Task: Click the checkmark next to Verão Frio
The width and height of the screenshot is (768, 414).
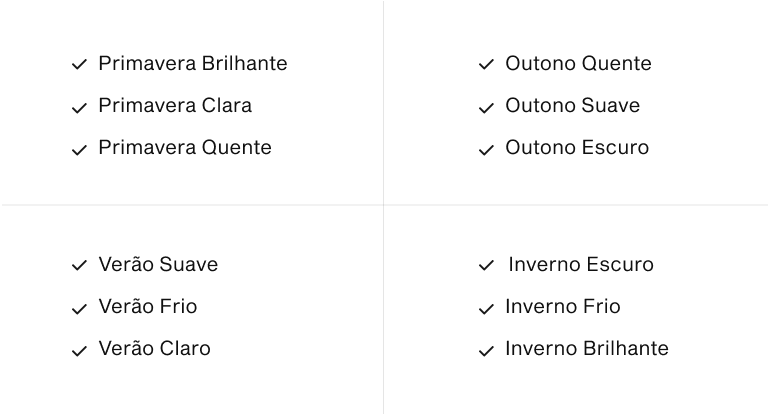Action: click(79, 309)
